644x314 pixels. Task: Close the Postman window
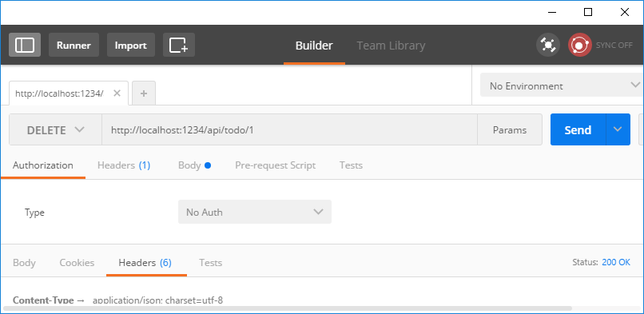(x=624, y=12)
